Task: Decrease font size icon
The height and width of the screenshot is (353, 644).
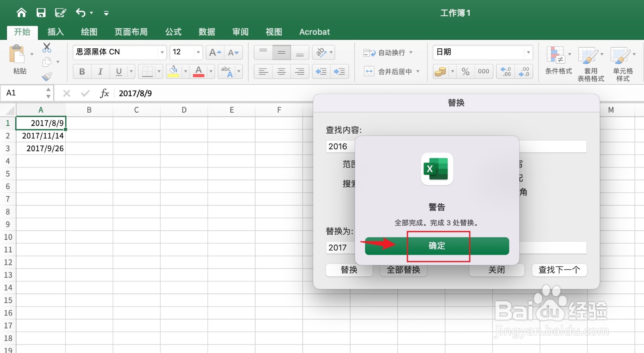Action: [233, 53]
